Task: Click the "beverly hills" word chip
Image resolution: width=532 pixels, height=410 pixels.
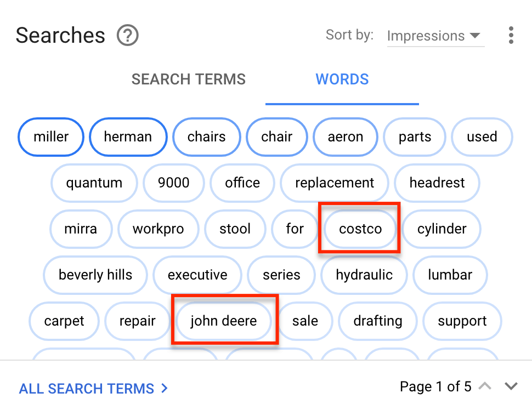Action: [x=95, y=275]
